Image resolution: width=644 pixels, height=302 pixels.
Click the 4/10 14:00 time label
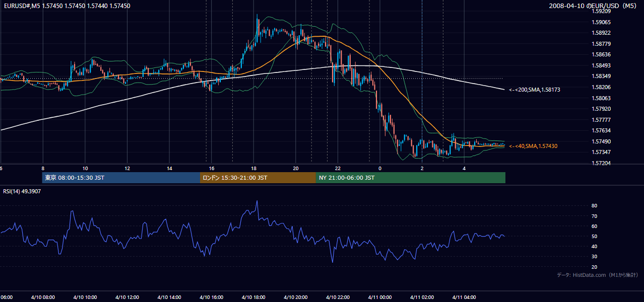pos(169,297)
